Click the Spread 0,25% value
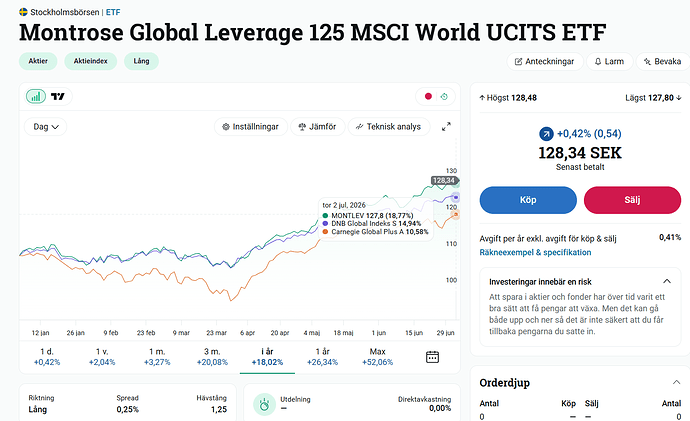Screen dimensions: 690x421 (127, 410)
